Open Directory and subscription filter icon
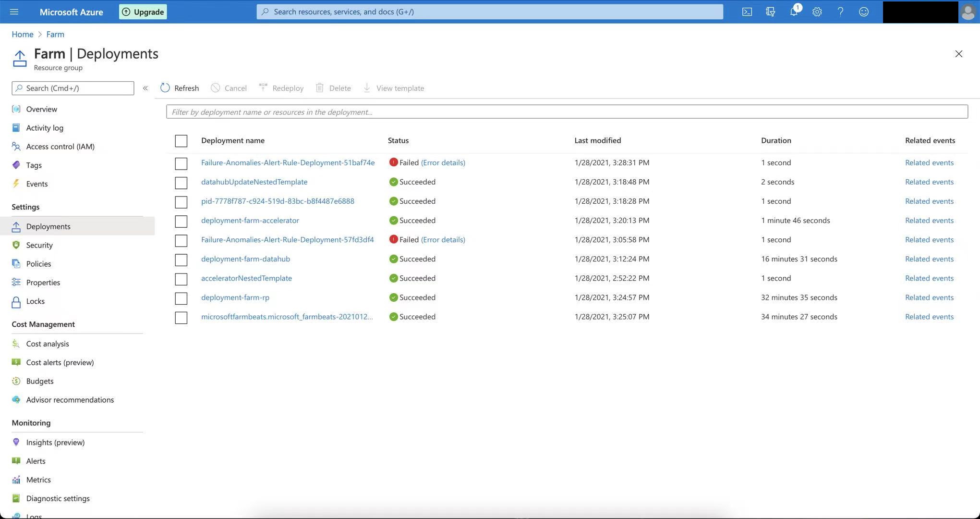 tap(771, 12)
